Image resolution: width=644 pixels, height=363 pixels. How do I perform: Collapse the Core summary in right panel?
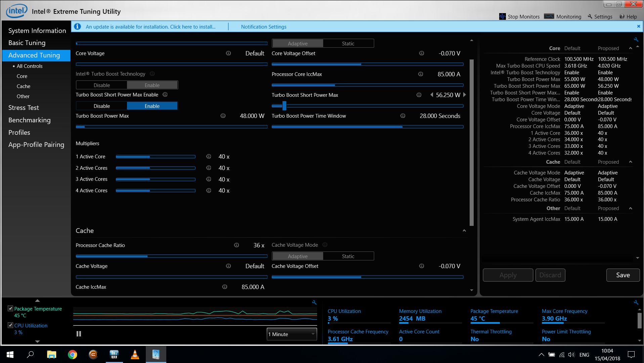[x=630, y=48]
